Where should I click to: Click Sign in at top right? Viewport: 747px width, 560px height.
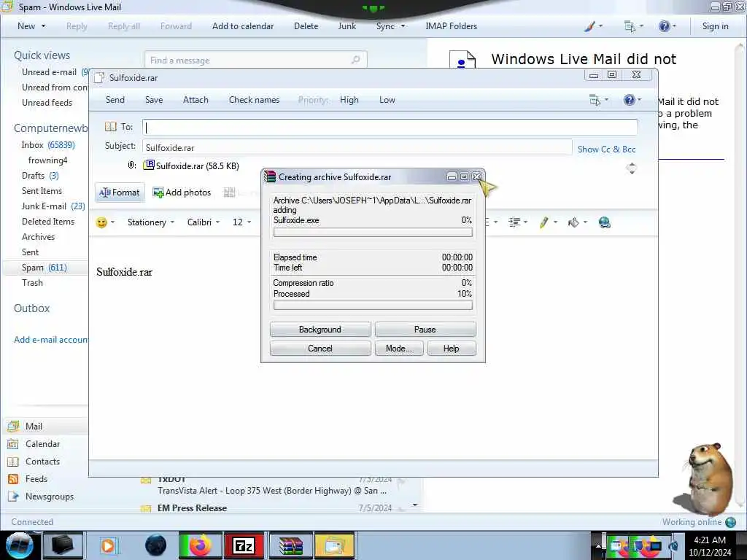pyautogui.click(x=715, y=26)
